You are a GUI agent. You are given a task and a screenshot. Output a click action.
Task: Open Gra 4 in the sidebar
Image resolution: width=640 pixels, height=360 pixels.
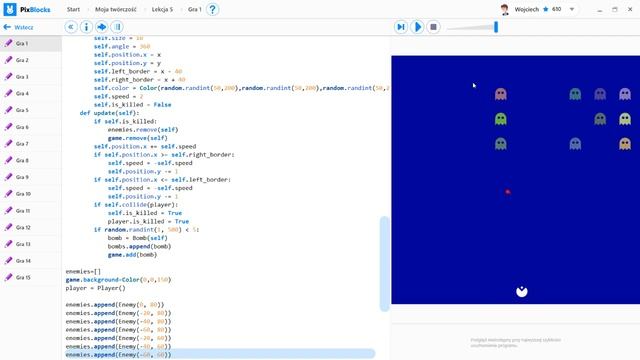[31, 93]
